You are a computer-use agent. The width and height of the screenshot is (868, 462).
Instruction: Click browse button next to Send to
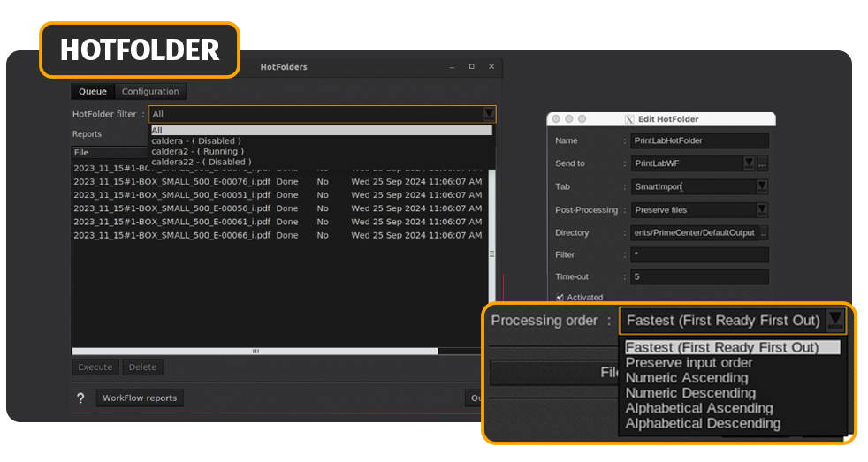[x=763, y=163]
